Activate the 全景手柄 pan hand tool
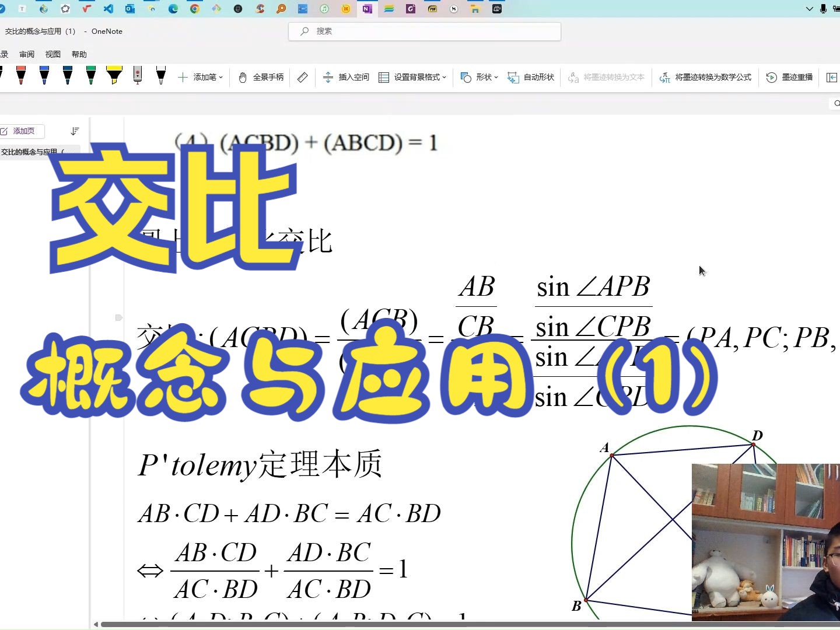 click(261, 77)
